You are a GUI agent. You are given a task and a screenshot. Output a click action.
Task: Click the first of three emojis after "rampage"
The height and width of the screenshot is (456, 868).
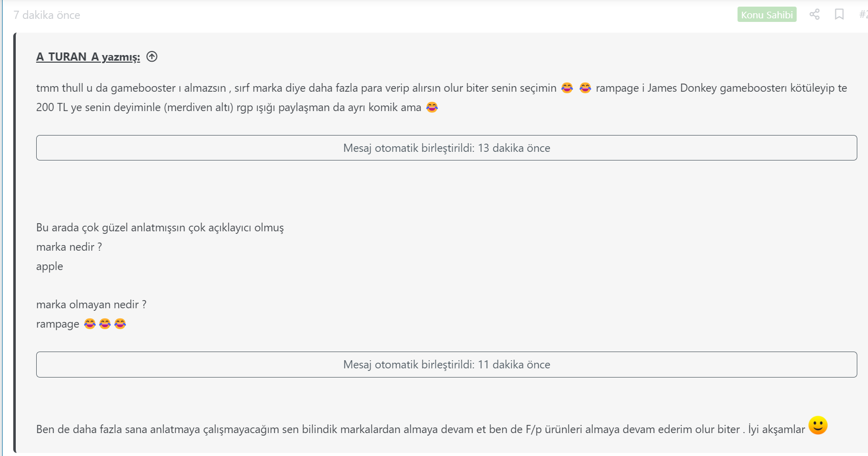[x=90, y=324]
